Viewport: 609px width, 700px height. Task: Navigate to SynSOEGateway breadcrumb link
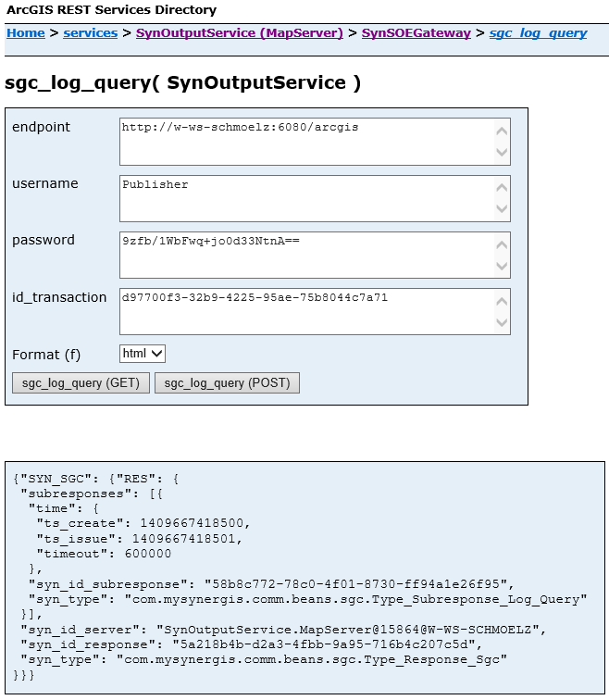(x=416, y=33)
